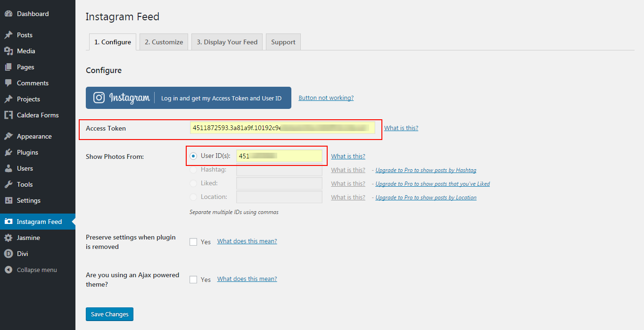Open Posts in the admin menu
Screen dimensions: 644x330
(38, 35)
